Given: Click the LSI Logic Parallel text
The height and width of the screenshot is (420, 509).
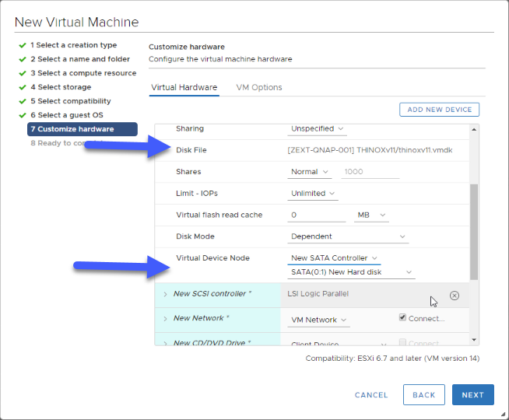Looking at the screenshot, I should click(x=318, y=294).
